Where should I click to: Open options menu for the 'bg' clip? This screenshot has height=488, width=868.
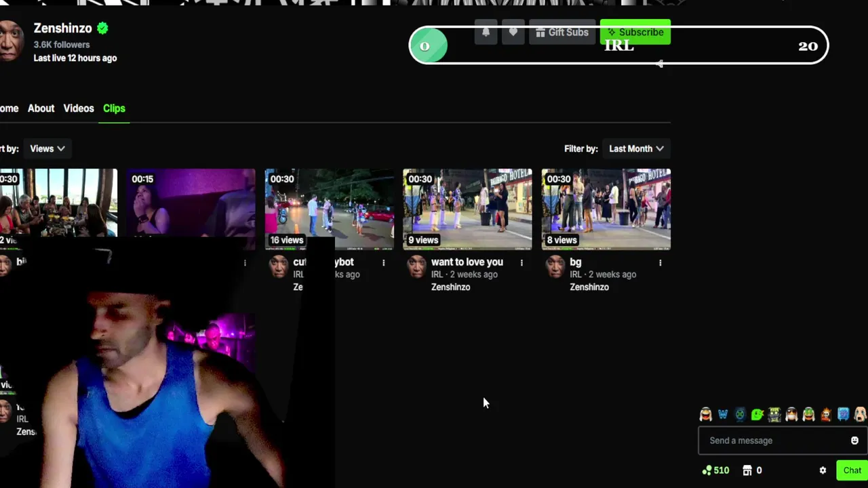click(x=660, y=262)
